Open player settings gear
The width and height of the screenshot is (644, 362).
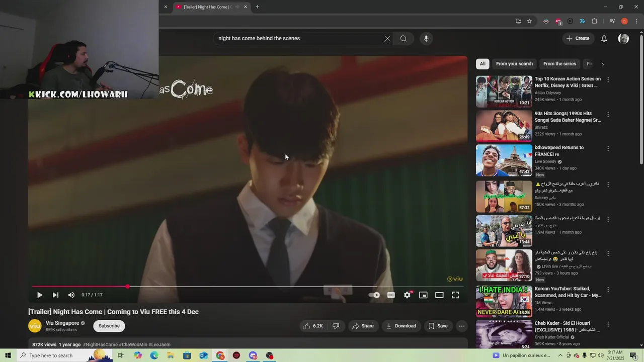tap(407, 295)
